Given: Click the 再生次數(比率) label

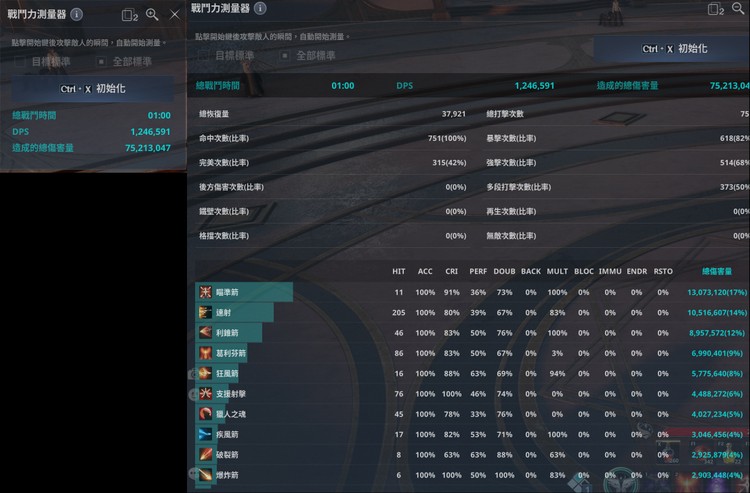Looking at the screenshot, I should click(511, 211).
